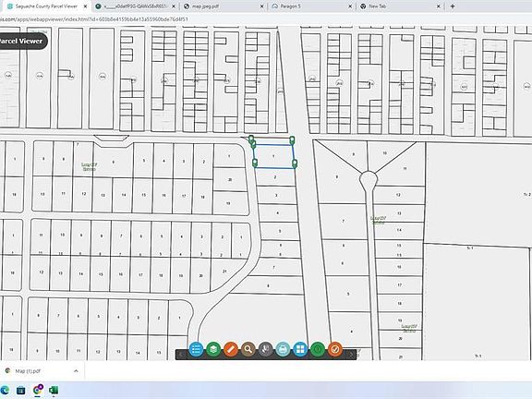Image resolution: width=532 pixels, height=399 pixels.
Task: Select the orange measure ruler tool
Action: [231, 349]
